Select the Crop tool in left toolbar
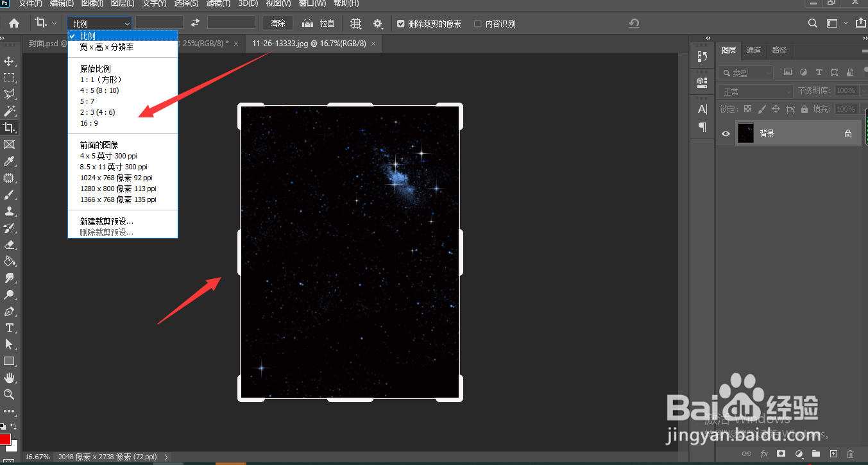Image resolution: width=868 pixels, height=465 pixels. point(9,128)
